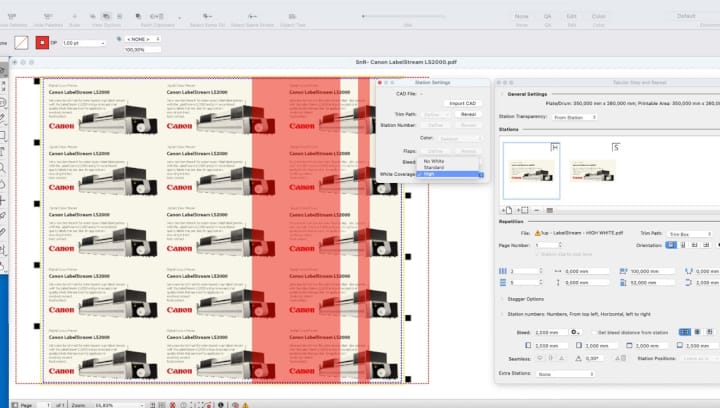Open the NONE style dropdown
The height and width of the screenshot is (408, 720).
pyautogui.click(x=143, y=39)
